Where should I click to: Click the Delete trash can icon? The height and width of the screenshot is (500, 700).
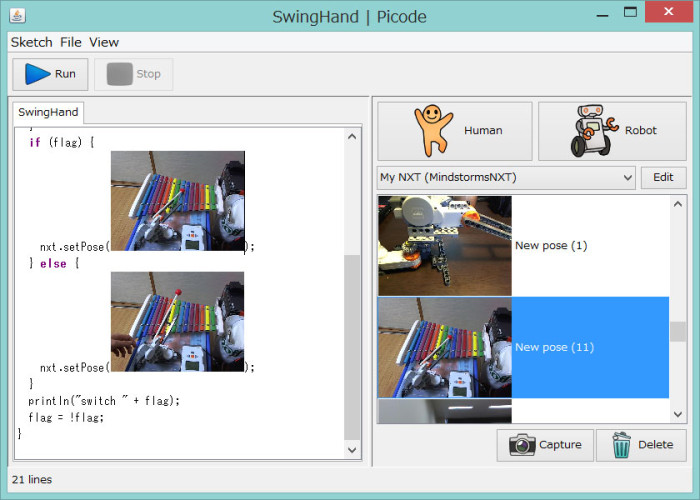pyautogui.click(x=621, y=445)
